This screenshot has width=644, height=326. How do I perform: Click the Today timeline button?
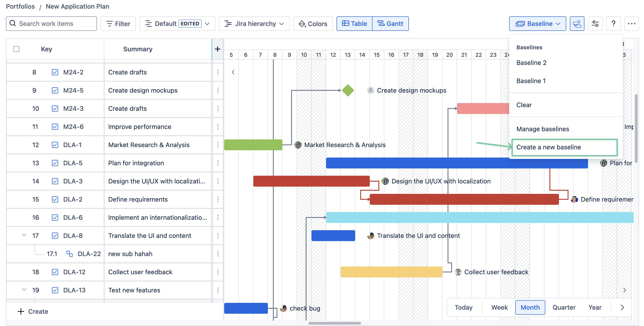point(463,307)
